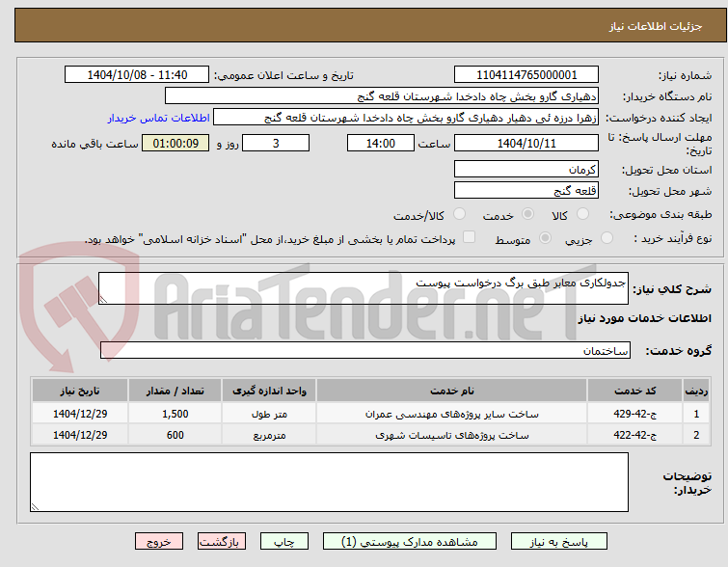Click the کد خدمت column header
The image size is (728, 567).
[x=634, y=391]
